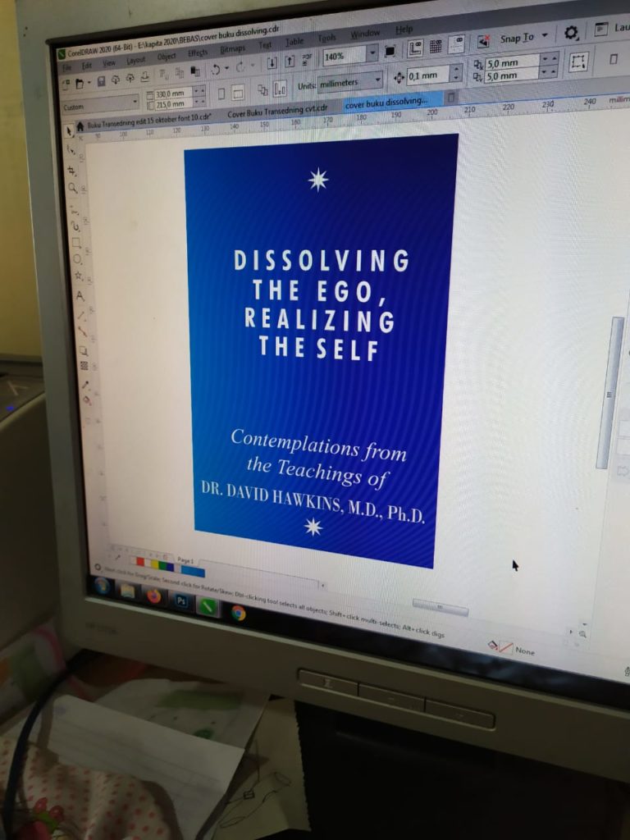
Task: Toggle Show Guidelines button
Action: [458, 44]
